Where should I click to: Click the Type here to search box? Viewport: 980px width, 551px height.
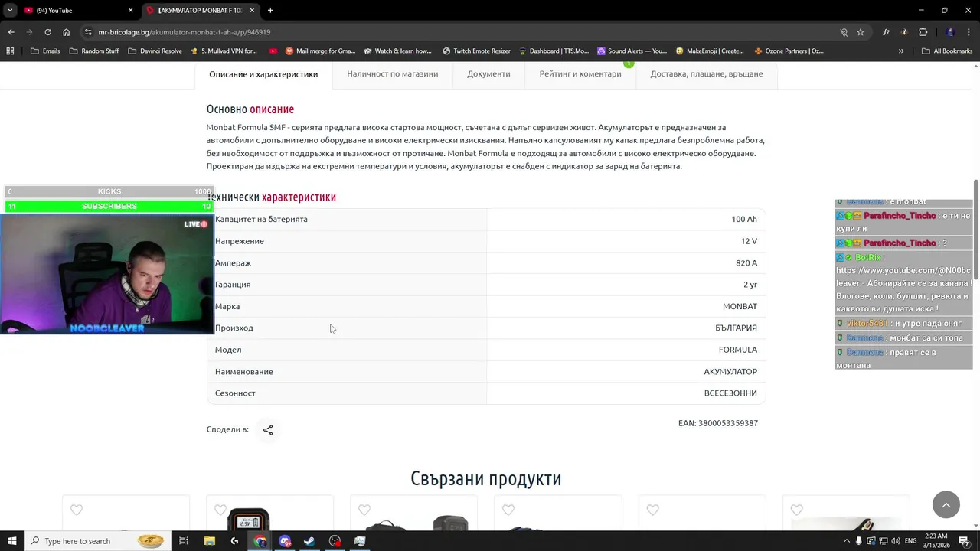click(x=96, y=541)
